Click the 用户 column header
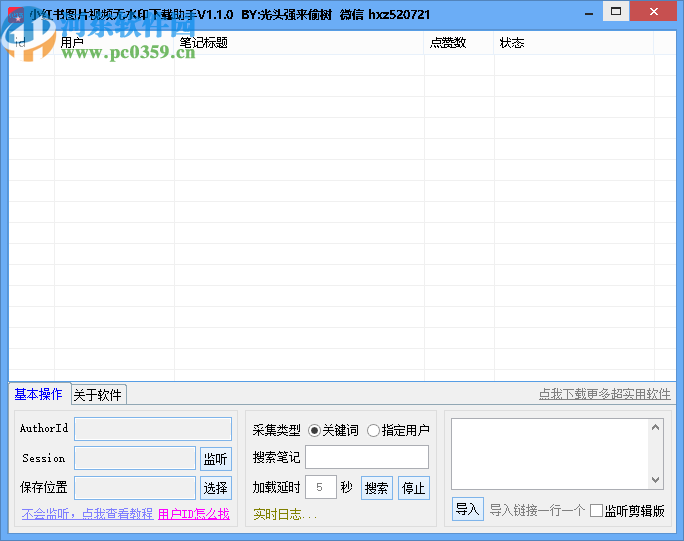The height and width of the screenshot is (541, 684). (114, 43)
